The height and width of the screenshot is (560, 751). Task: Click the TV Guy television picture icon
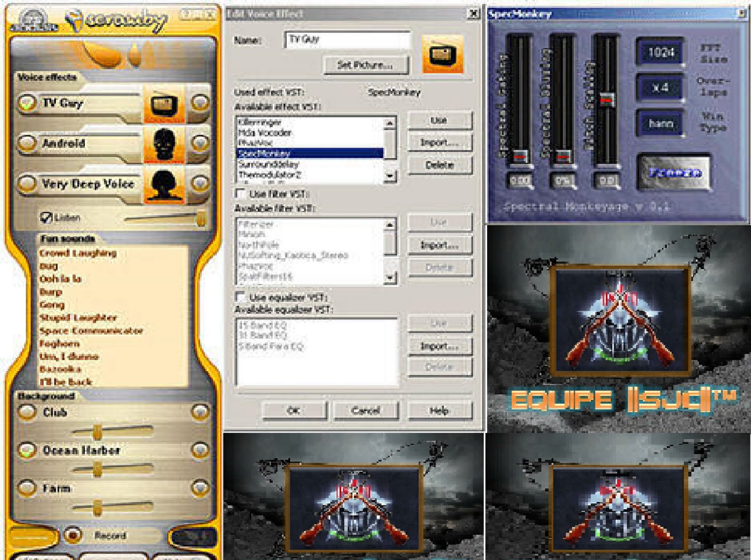163,104
